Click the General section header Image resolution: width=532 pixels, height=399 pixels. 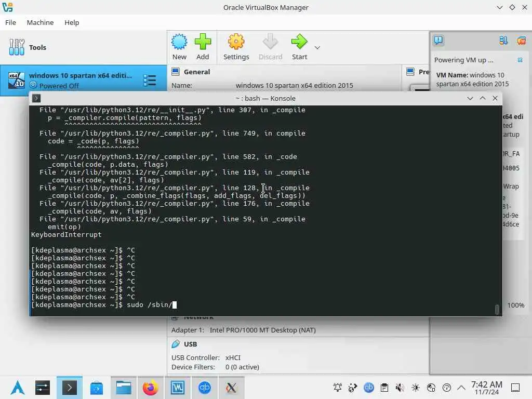[197, 72]
